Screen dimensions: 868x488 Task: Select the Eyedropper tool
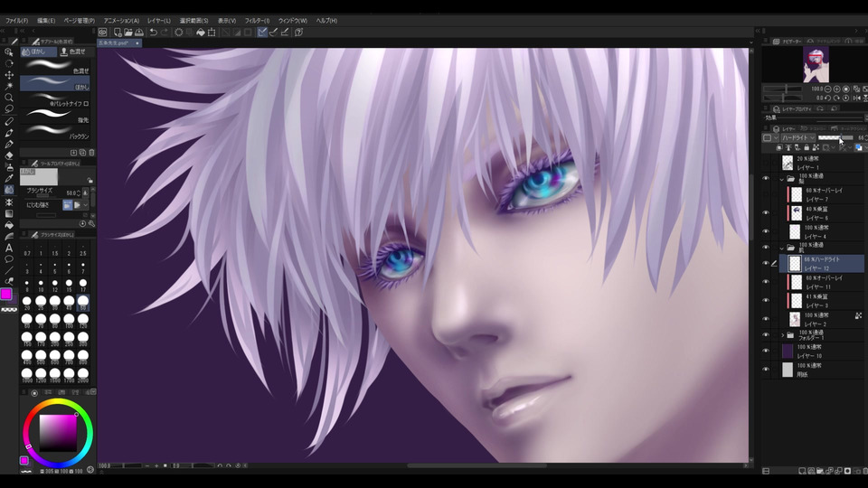[9, 178]
